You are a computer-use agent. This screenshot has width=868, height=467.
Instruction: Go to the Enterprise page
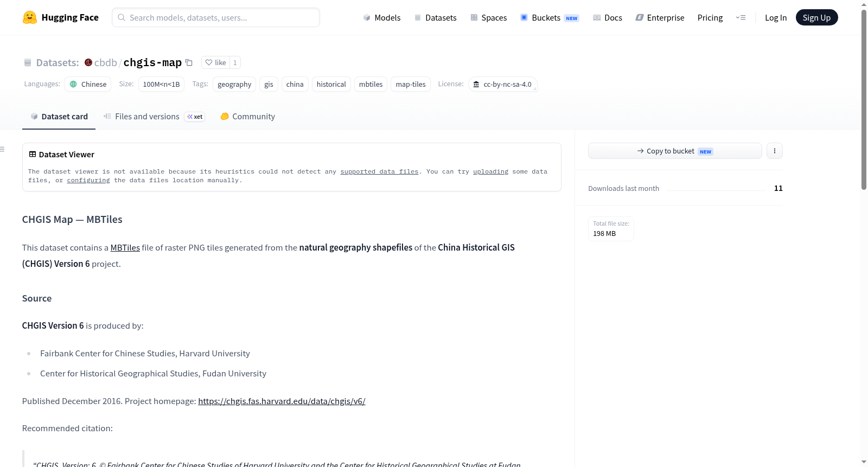(x=660, y=17)
